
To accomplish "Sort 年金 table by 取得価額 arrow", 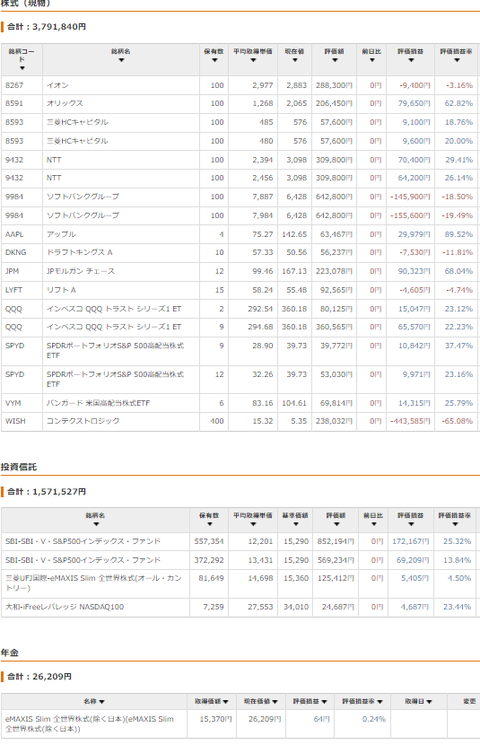I will (226, 702).
